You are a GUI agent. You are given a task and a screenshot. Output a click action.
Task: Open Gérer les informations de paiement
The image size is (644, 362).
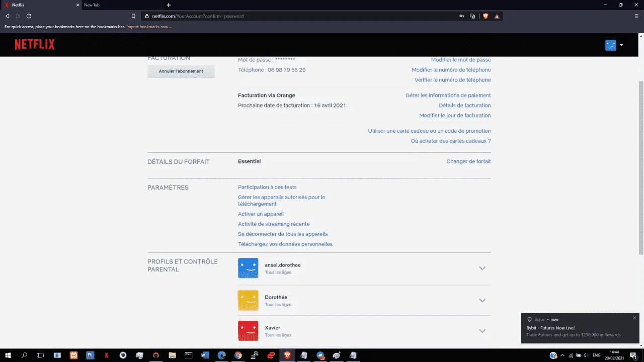(448, 96)
